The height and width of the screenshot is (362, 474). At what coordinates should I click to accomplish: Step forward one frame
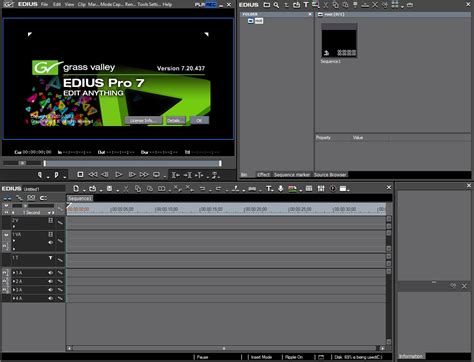(132, 174)
